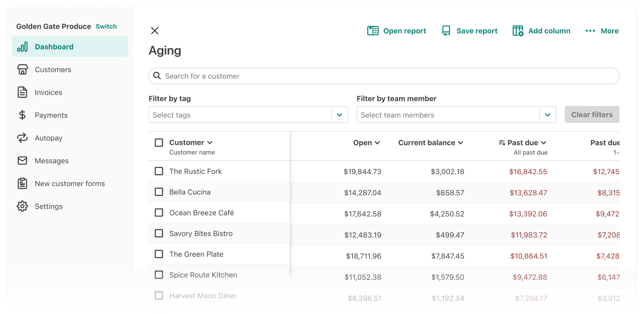Toggle the select-all Customer header checkbox
644x314 pixels.
[159, 142]
